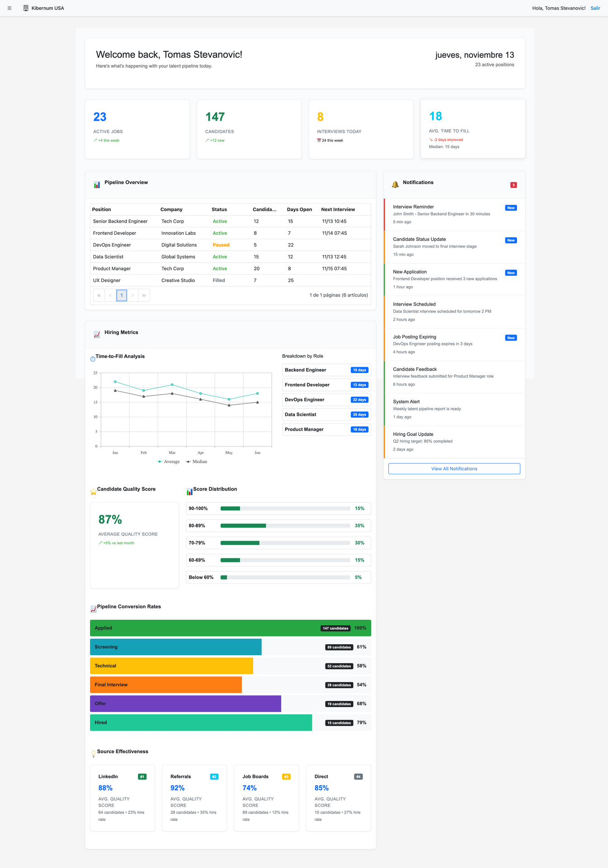Sort by the Days Open column header

[x=299, y=209]
